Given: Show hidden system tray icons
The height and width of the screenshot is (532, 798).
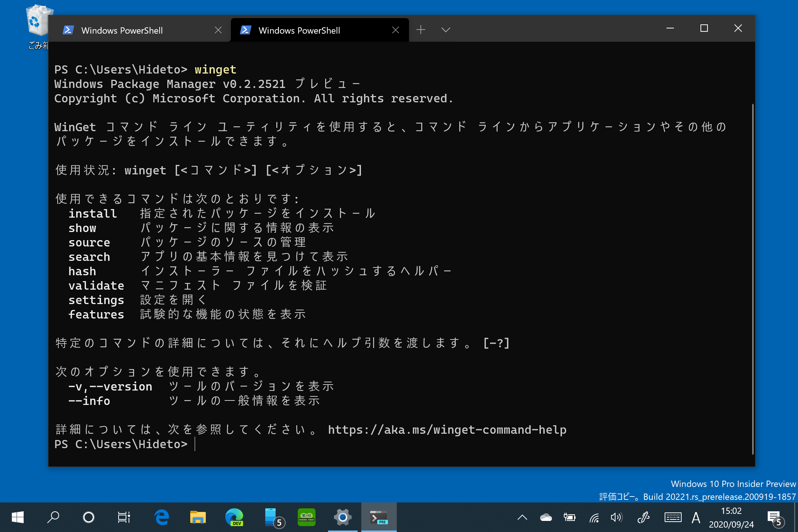Looking at the screenshot, I should click(522, 517).
